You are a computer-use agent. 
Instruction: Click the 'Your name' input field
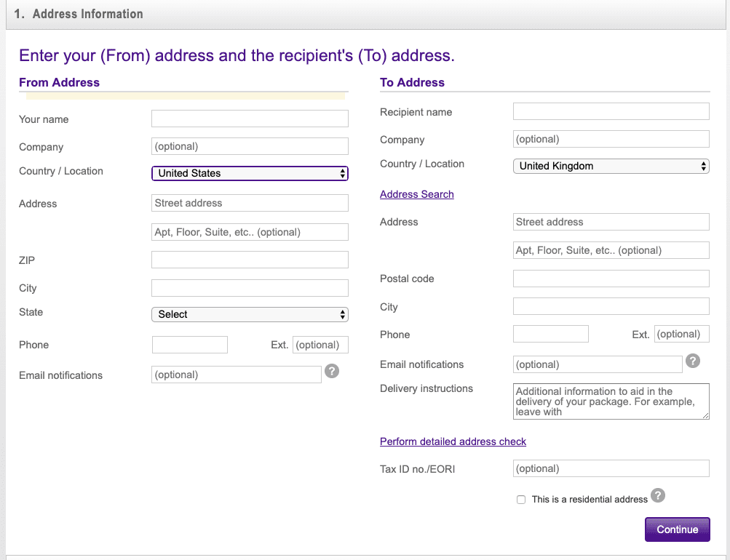coord(250,119)
